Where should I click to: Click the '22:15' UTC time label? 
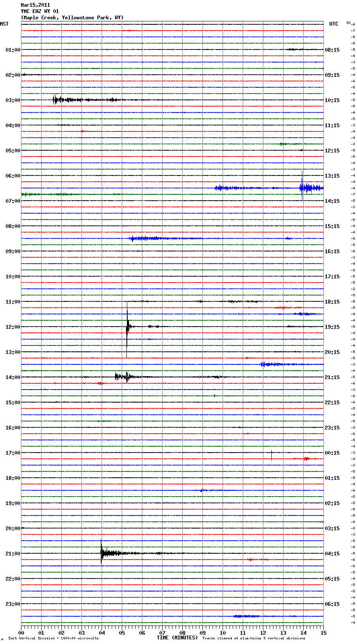(332, 403)
